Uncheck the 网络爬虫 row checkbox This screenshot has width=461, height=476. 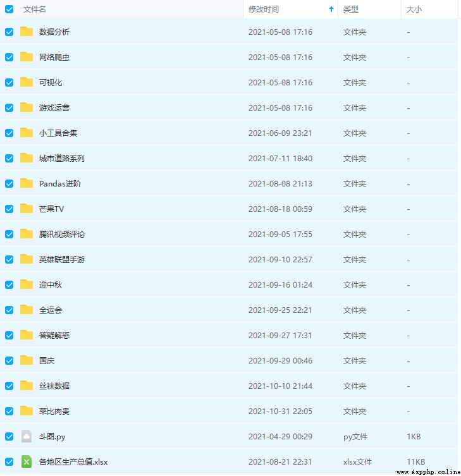pos(9,57)
